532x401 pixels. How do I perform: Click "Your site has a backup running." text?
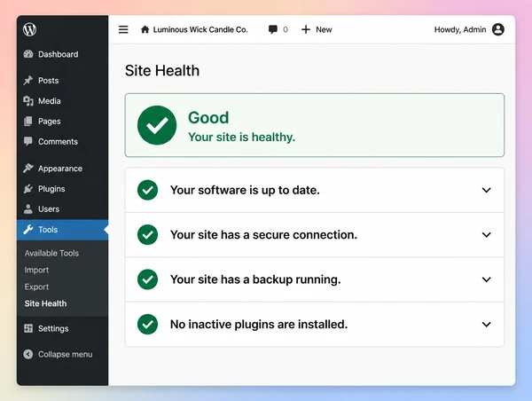(x=255, y=279)
